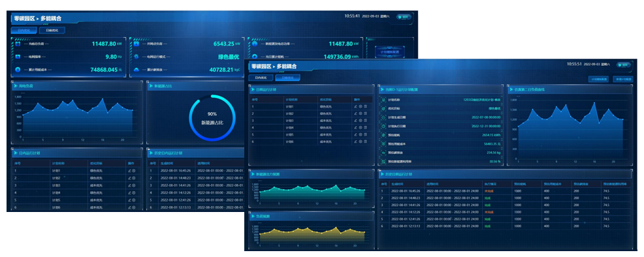Viewport: 644px width, 257px height.
Task: Click the clock icon beside 计划执行日期
Action: coord(383,126)
